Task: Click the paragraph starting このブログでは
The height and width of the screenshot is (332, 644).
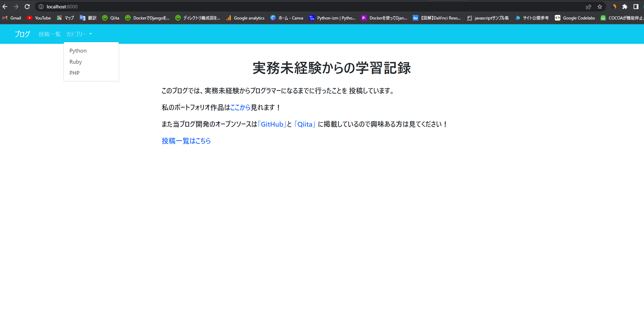Action: (278, 91)
